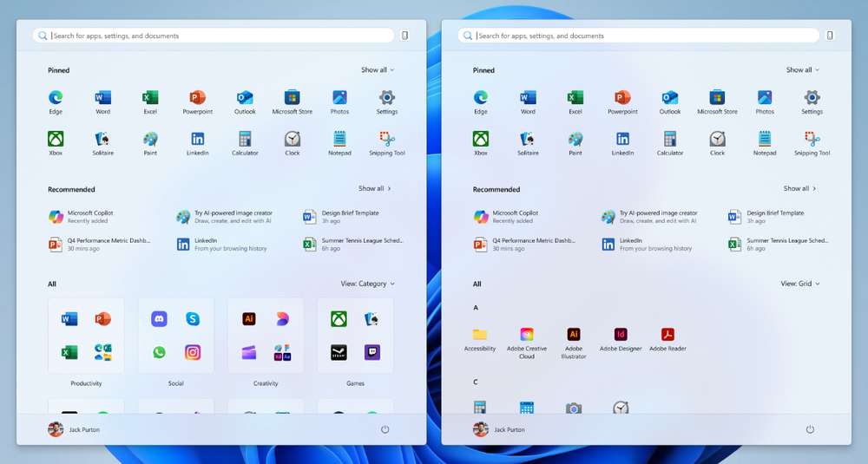Screen dimensions: 868x464
Task: Open Microsoft Store in the left panel
Action: [293, 102]
